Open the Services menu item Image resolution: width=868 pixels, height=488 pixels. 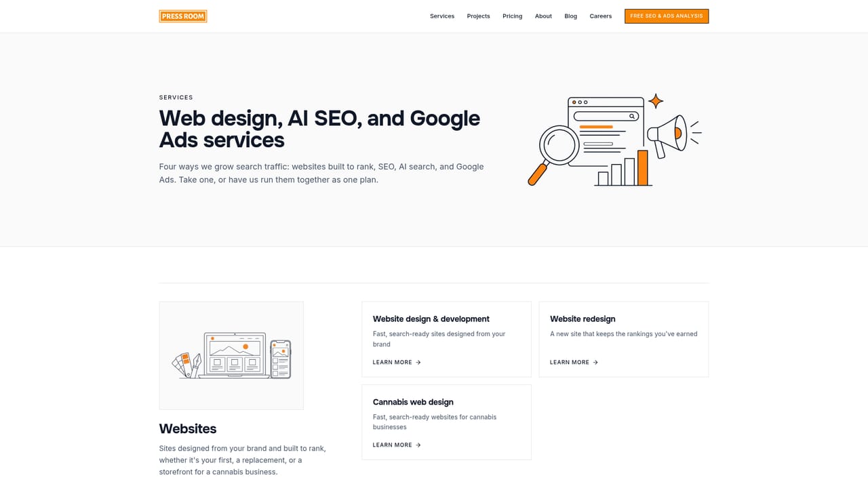pos(442,16)
